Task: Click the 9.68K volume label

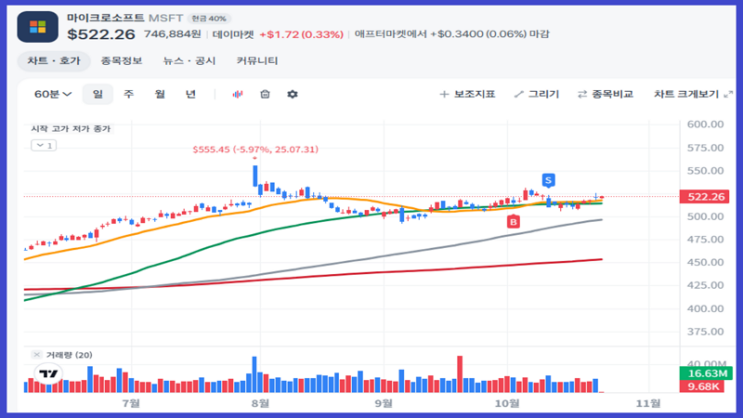Action: tap(702, 386)
